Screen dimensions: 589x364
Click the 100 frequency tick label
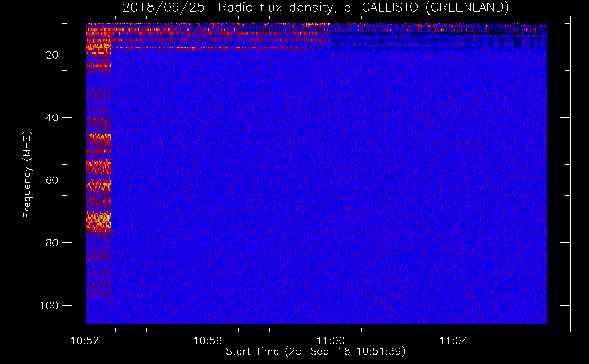49,305
